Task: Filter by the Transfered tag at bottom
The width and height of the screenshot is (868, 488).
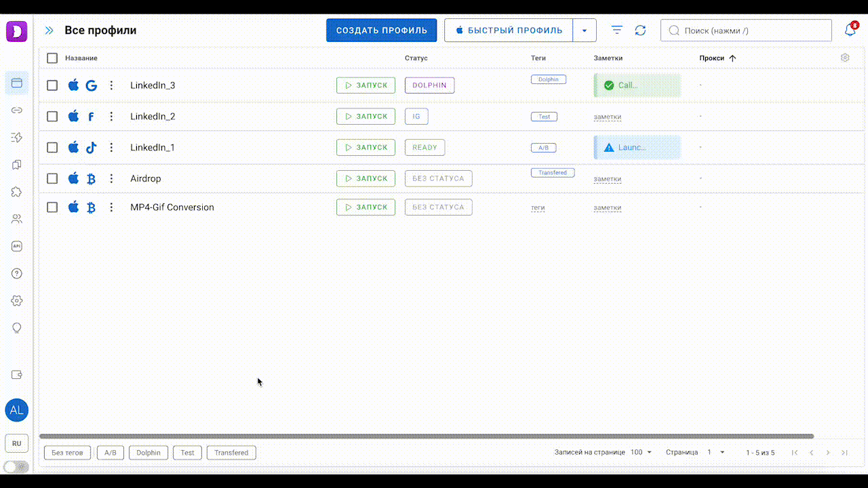Action: pyautogui.click(x=231, y=453)
